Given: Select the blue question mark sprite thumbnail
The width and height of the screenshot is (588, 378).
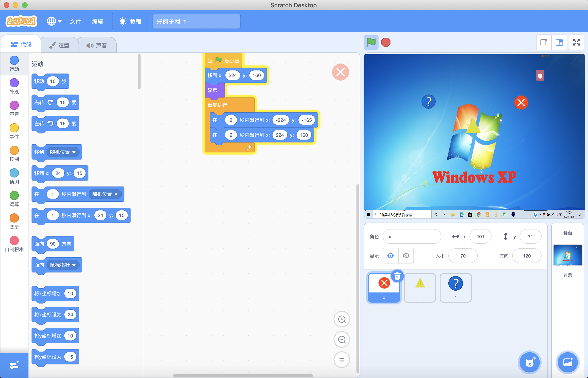Looking at the screenshot, I should tap(456, 288).
